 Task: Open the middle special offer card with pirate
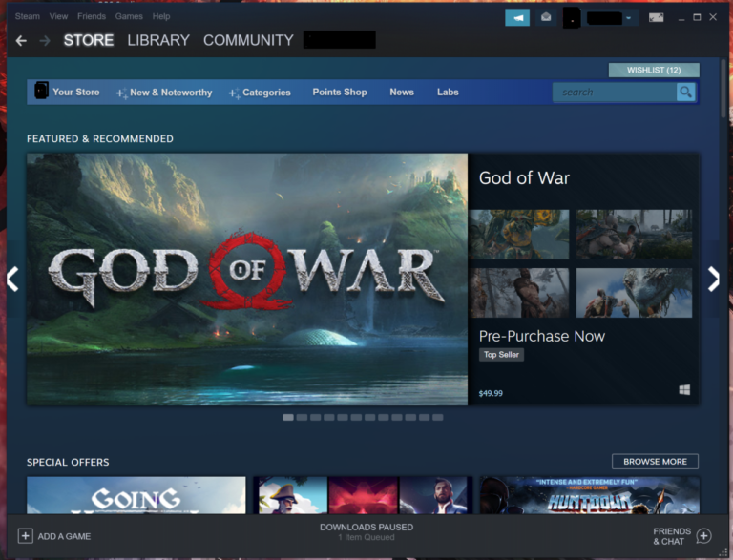[363, 495]
